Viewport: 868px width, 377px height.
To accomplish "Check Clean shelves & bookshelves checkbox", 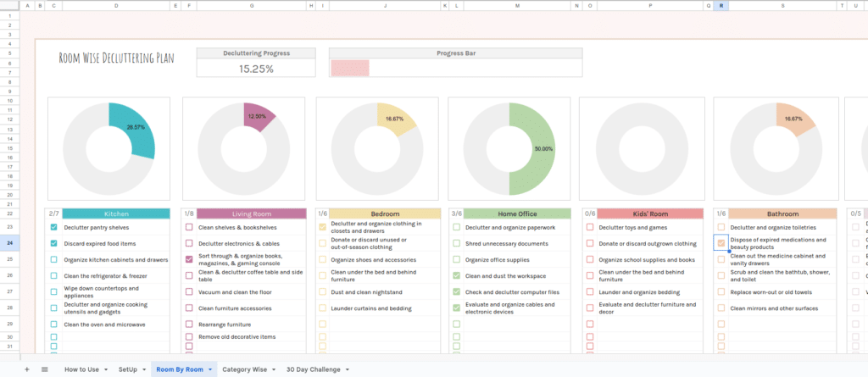I will point(189,227).
